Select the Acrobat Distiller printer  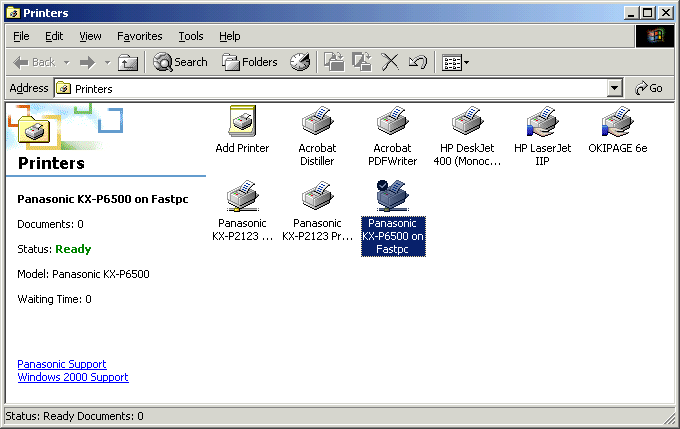point(317,136)
